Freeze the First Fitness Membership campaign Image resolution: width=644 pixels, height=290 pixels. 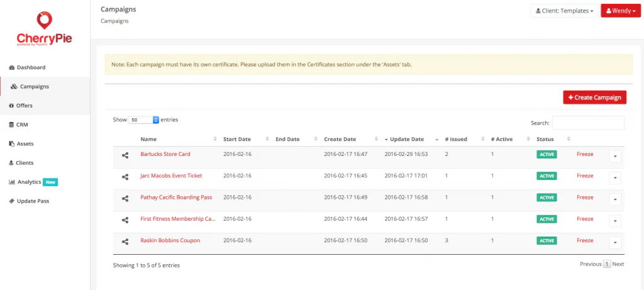click(585, 218)
